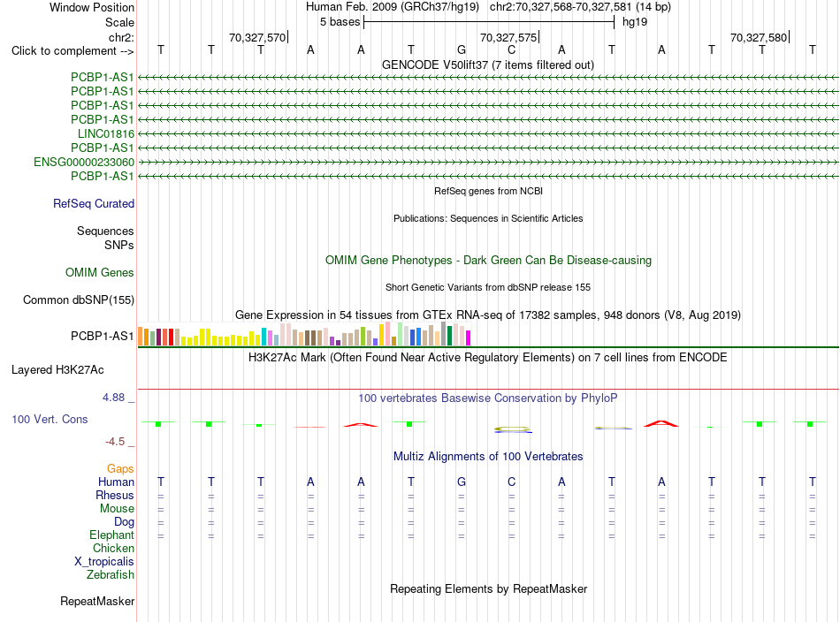The width and height of the screenshot is (840, 622).
Task: Open the 100 Vert. Cons track label
Action: 50,419
